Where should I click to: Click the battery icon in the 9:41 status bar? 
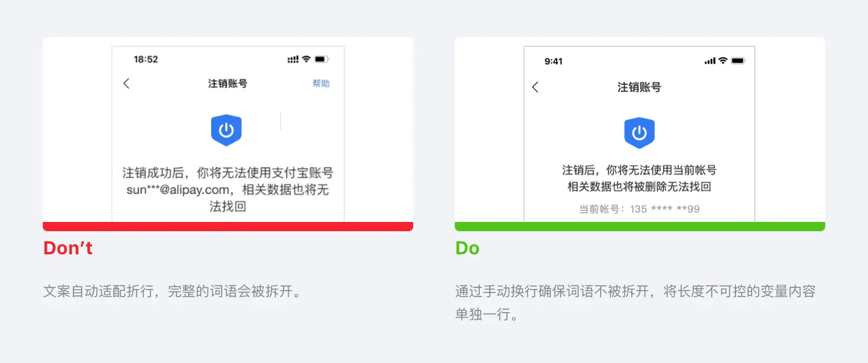[x=738, y=61]
